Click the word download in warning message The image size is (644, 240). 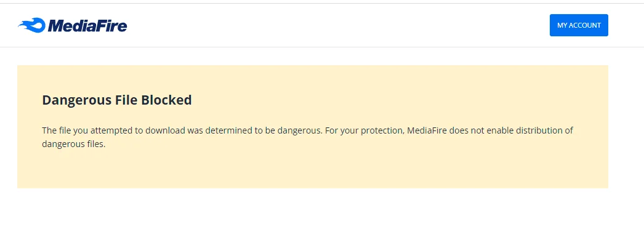(x=167, y=131)
